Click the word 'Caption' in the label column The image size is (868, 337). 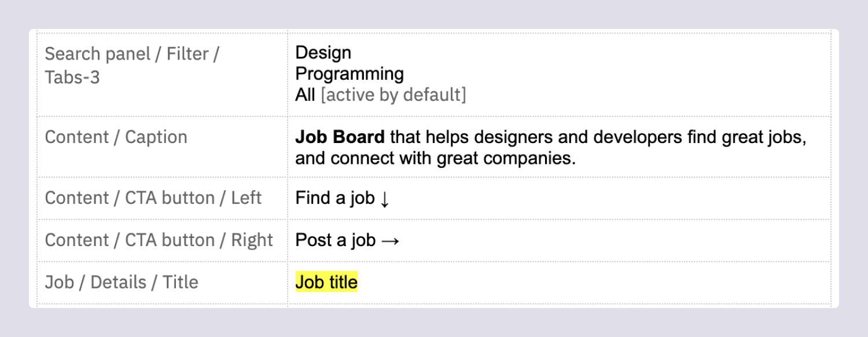tap(156, 137)
